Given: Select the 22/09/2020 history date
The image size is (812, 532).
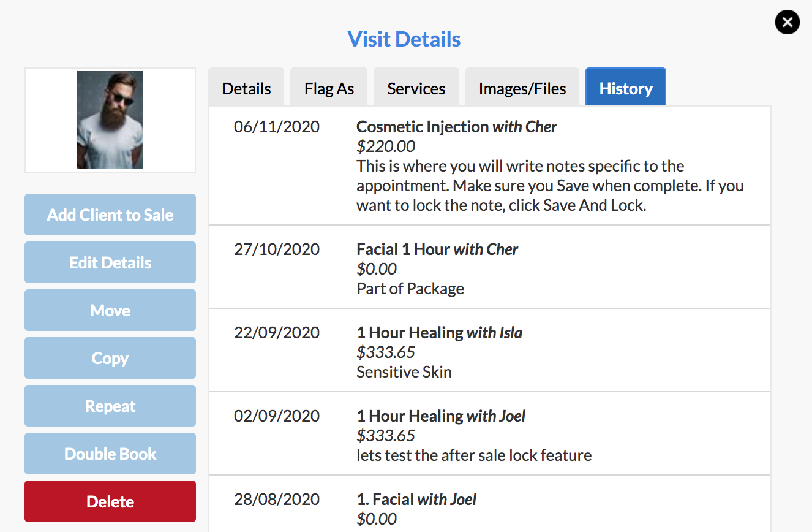Looking at the screenshot, I should coord(277,333).
